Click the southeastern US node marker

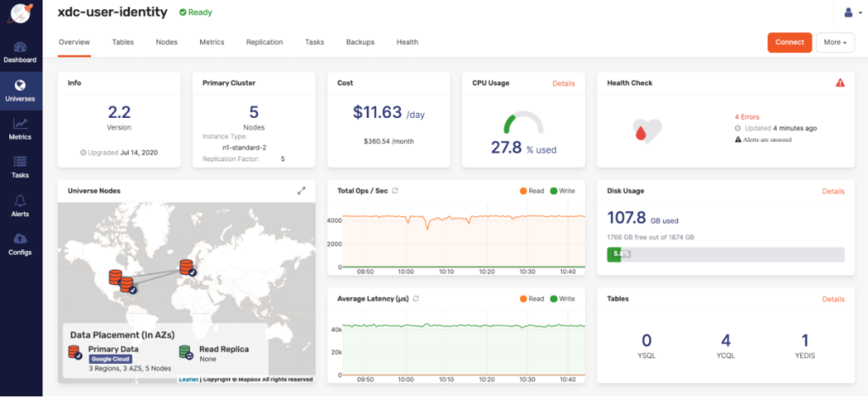click(127, 285)
